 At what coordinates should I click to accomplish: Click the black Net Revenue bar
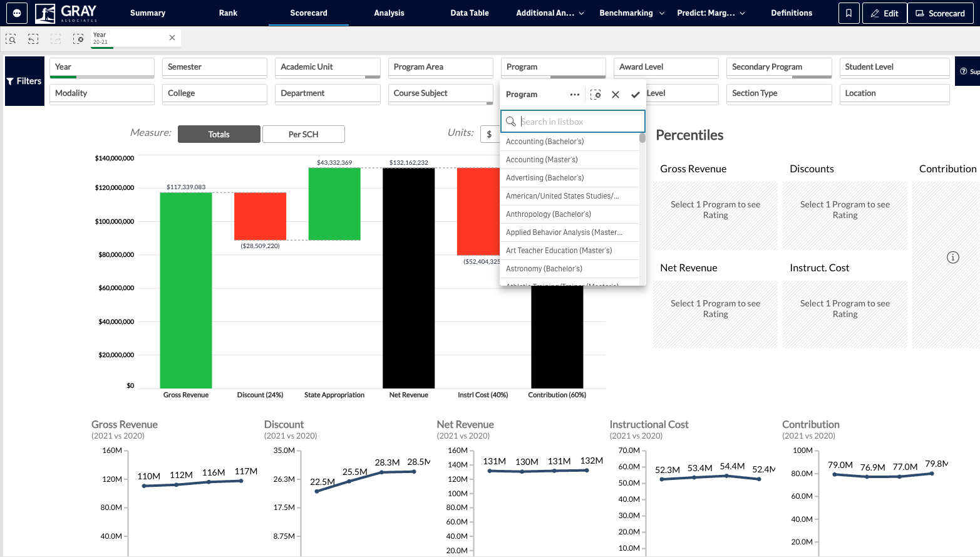tap(409, 278)
